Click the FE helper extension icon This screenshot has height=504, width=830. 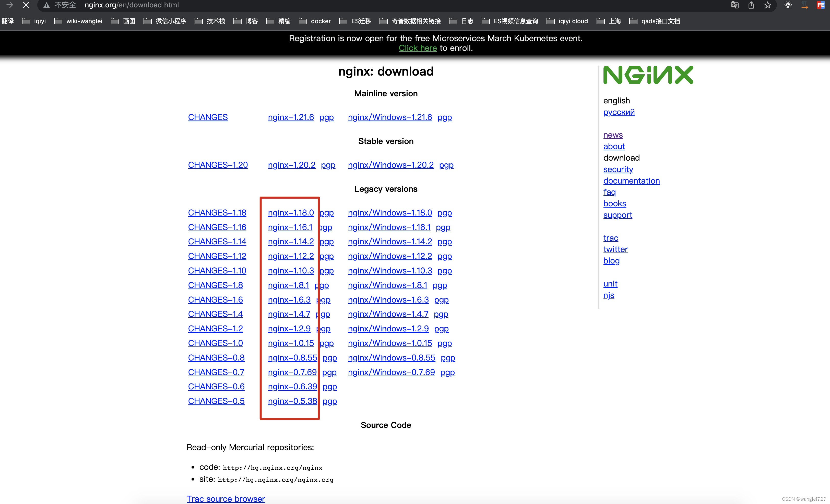pyautogui.click(x=821, y=5)
